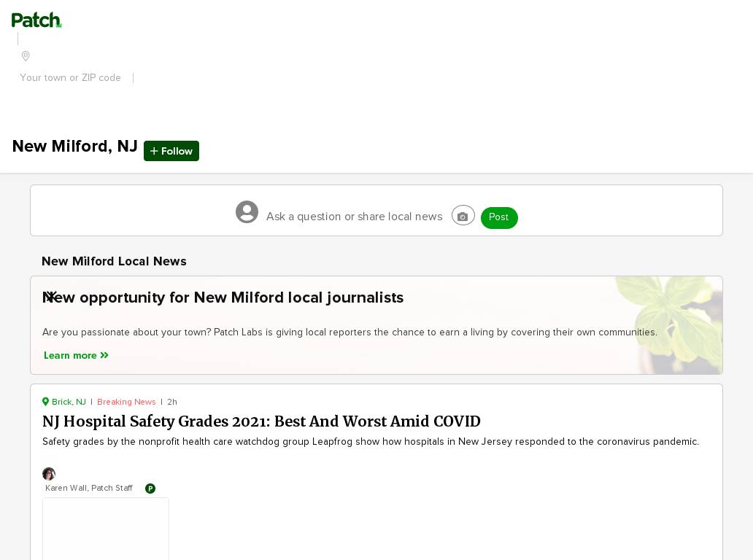
Task: Open the New opportunity for journalists heading
Action: click(x=233, y=297)
